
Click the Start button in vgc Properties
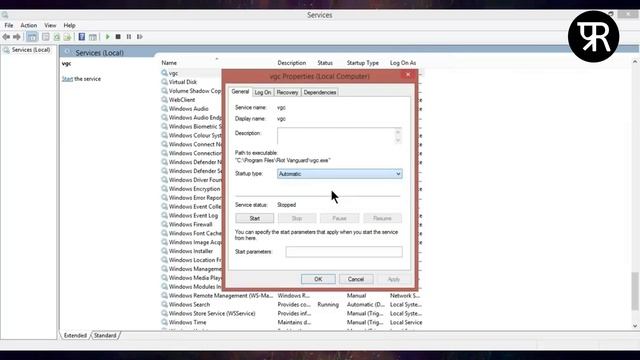[x=255, y=218]
